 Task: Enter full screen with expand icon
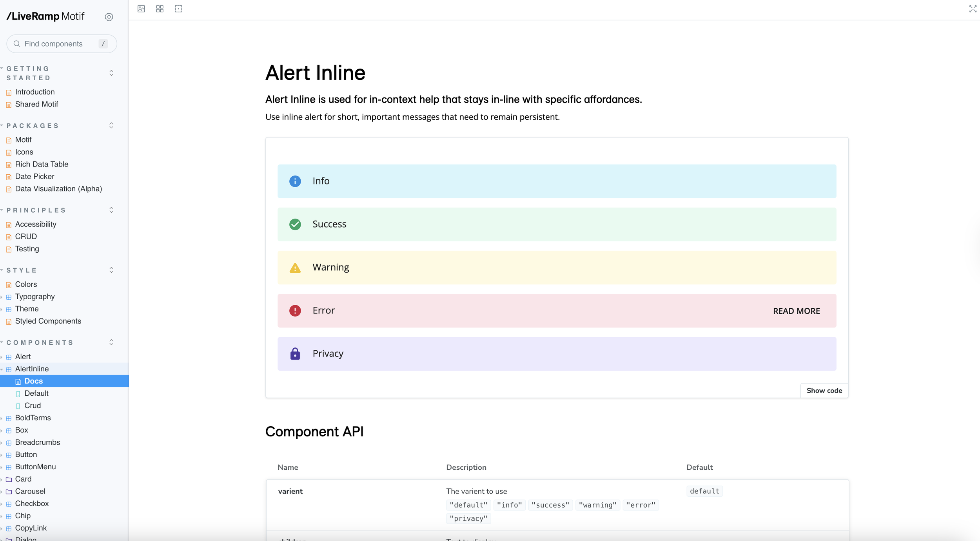point(973,9)
